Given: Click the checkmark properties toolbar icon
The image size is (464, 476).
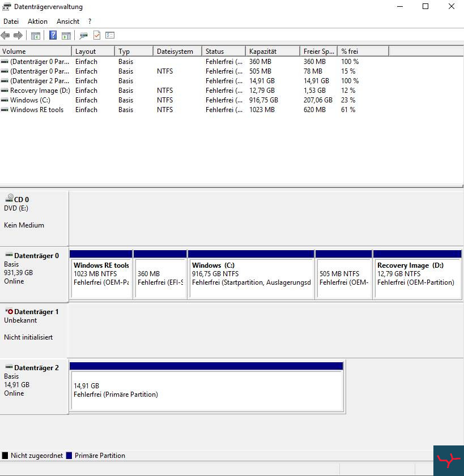Looking at the screenshot, I should [97, 35].
